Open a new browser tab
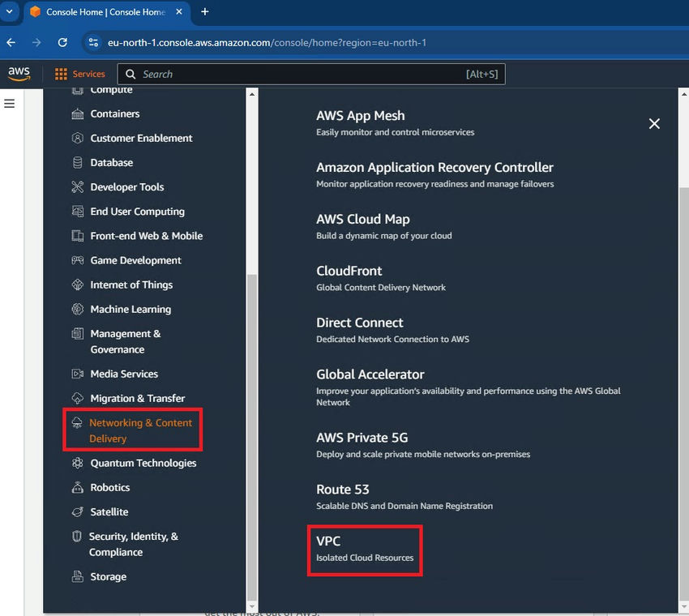Image resolution: width=689 pixels, height=616 pixels. tap(205, 12)
